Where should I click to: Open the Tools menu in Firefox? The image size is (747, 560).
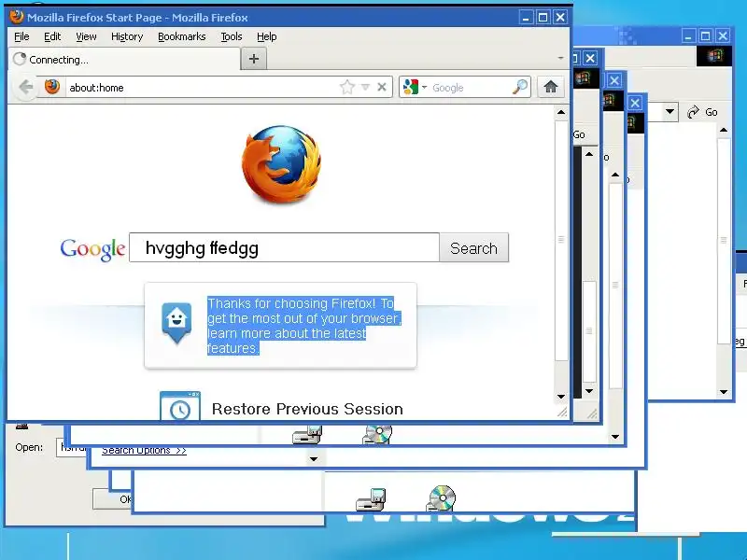[x=231, y=36]
